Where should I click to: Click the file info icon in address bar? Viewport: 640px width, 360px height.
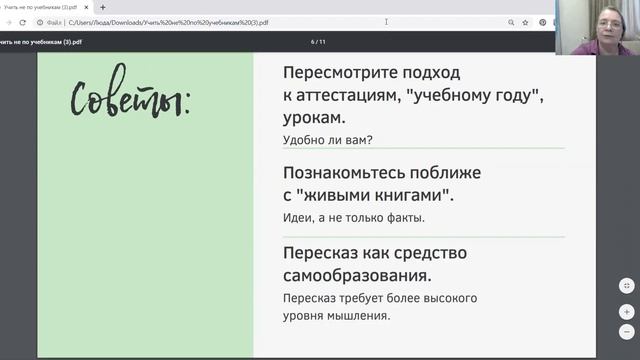pyautogui.click(x=40, y=23)
